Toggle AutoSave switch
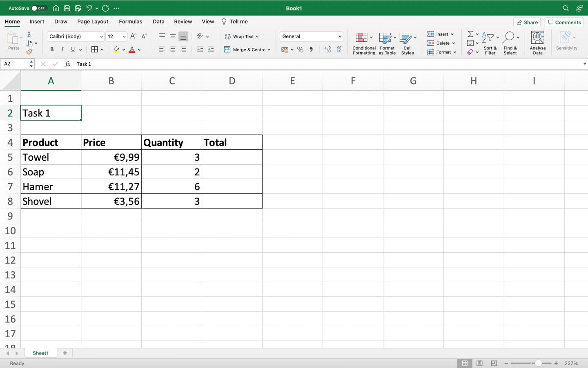588x368 pixels. pyautogui.click(x=39, y=8)
